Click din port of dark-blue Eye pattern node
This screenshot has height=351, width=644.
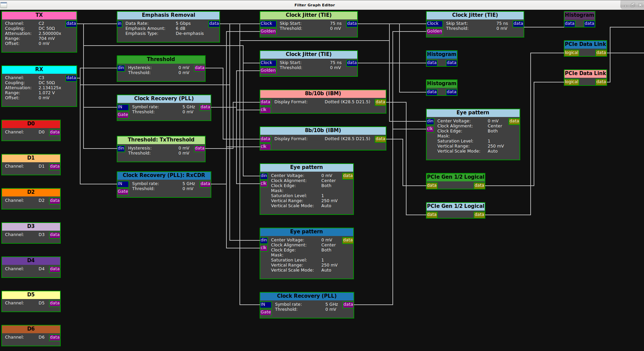click(x=264, y=240)
